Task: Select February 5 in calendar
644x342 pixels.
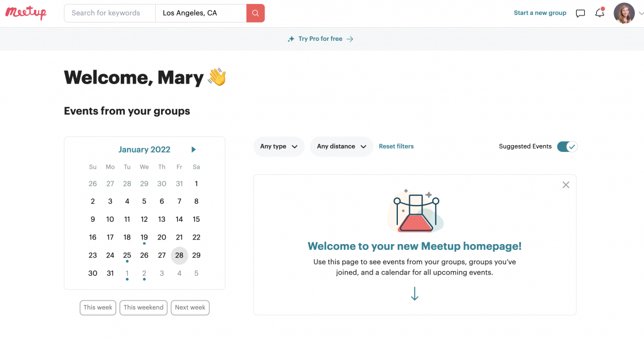Action: [196, 273]
